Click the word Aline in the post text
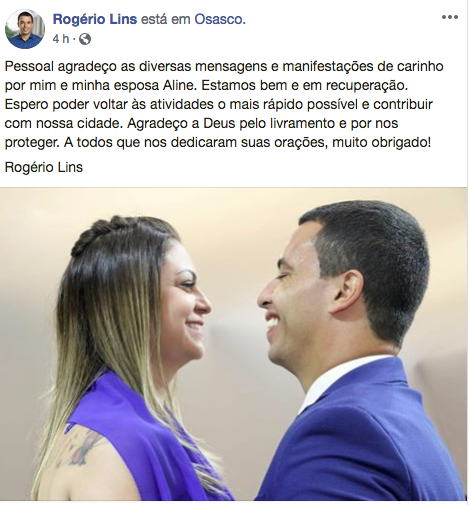 180,85
